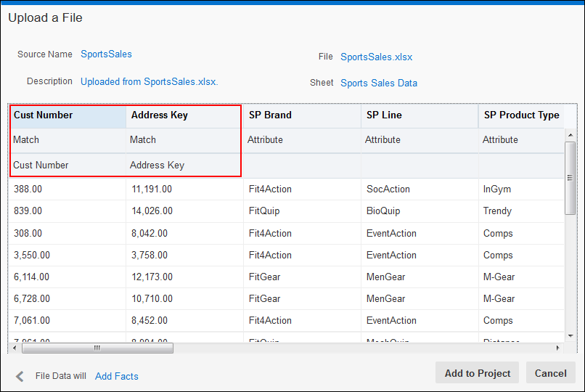Click the back arrow icon
Viewport: 585px width, 392px height.
click(x=20, y=376)
